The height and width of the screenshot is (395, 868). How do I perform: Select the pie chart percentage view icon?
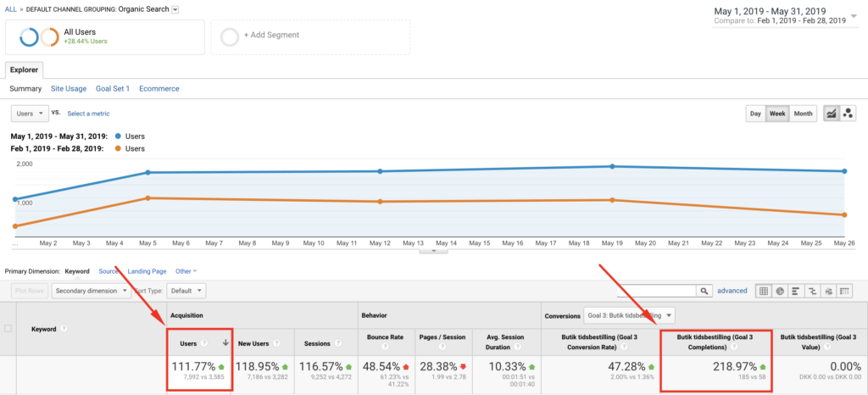coord(780,291)
